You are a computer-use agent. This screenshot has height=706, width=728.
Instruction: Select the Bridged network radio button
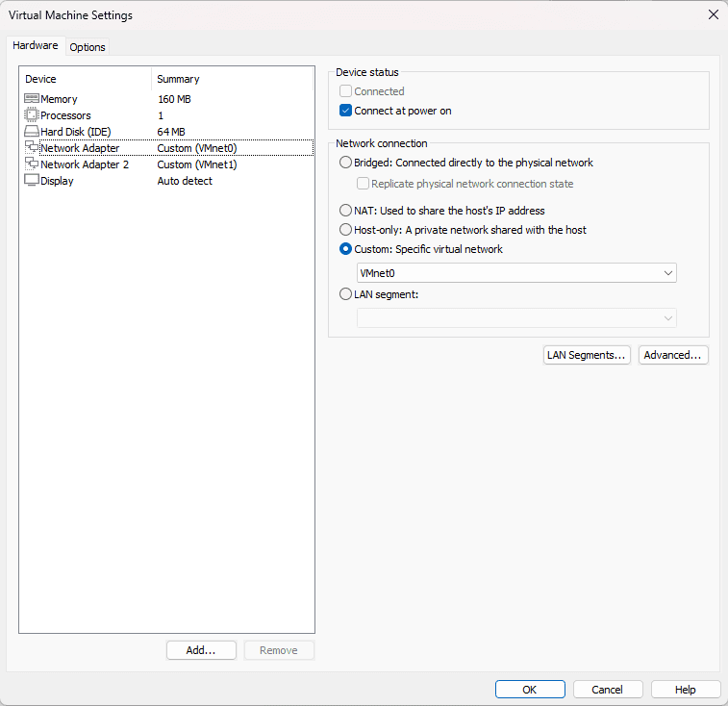pos(346,163)
